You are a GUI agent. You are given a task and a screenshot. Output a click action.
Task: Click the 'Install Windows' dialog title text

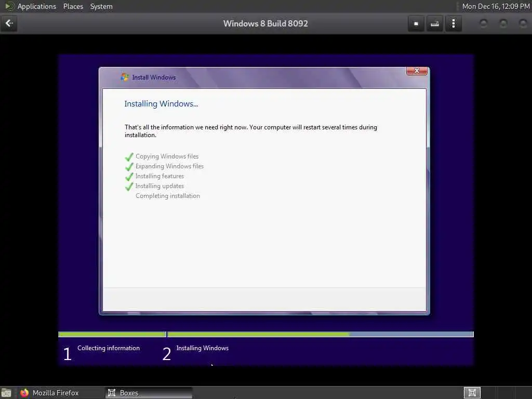point(154,77)
